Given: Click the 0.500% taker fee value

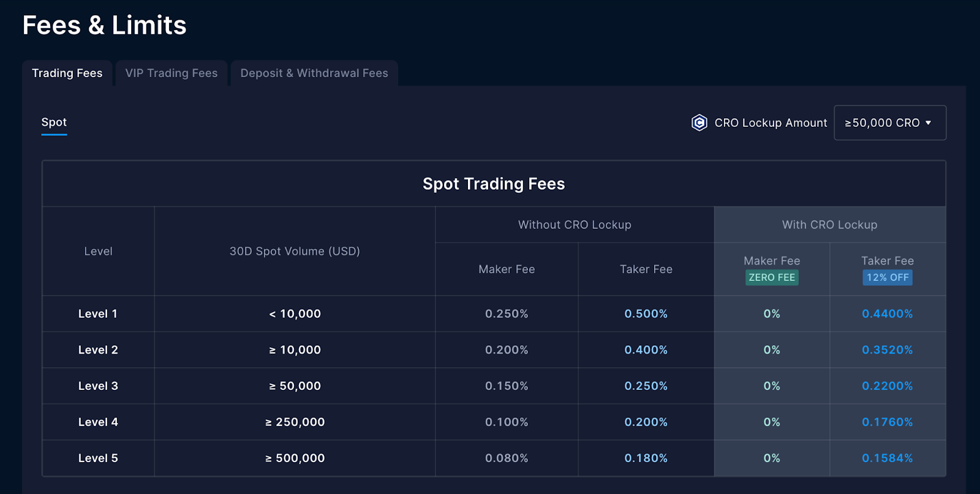Looking at the screenshot, I should tap(646, 314).
